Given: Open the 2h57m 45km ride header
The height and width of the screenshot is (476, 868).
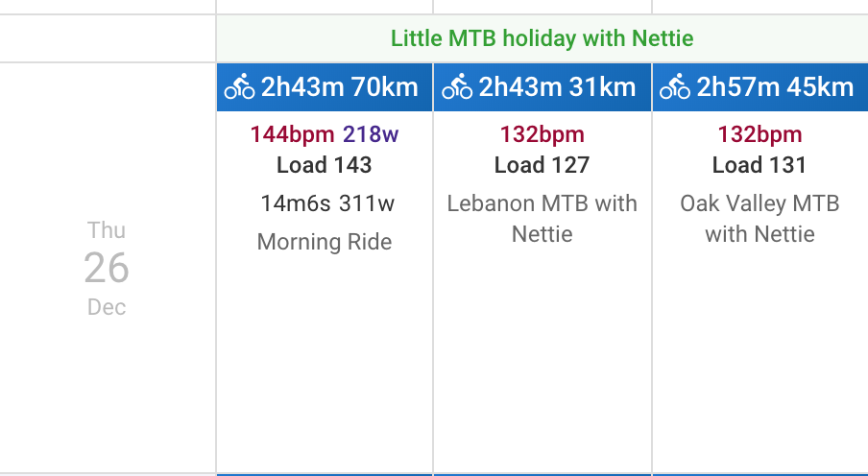Looking at the screenshot, I should pyautogui.click(x=760, y=87).
